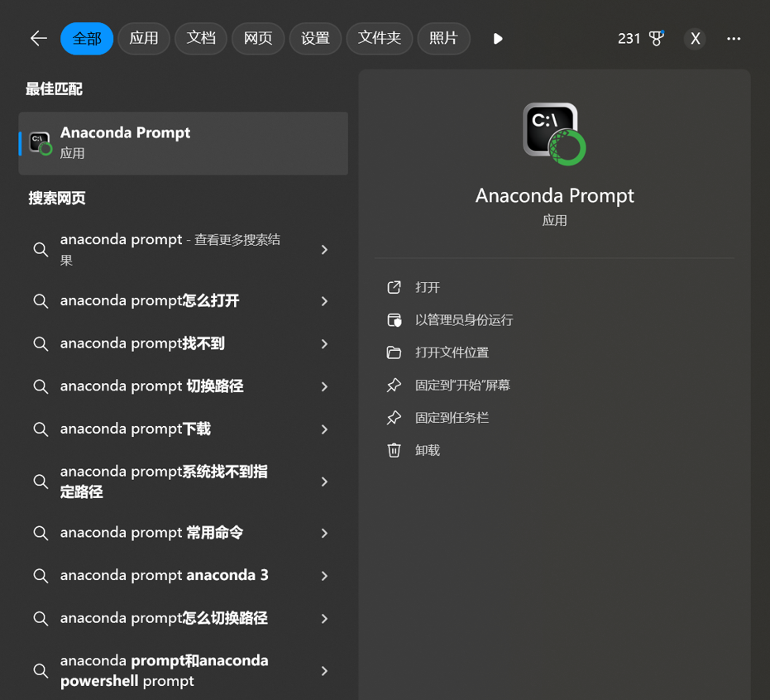The image size is (770, 700).
Task: Choose 卸载 to uninstall
Action: point(428,450)
